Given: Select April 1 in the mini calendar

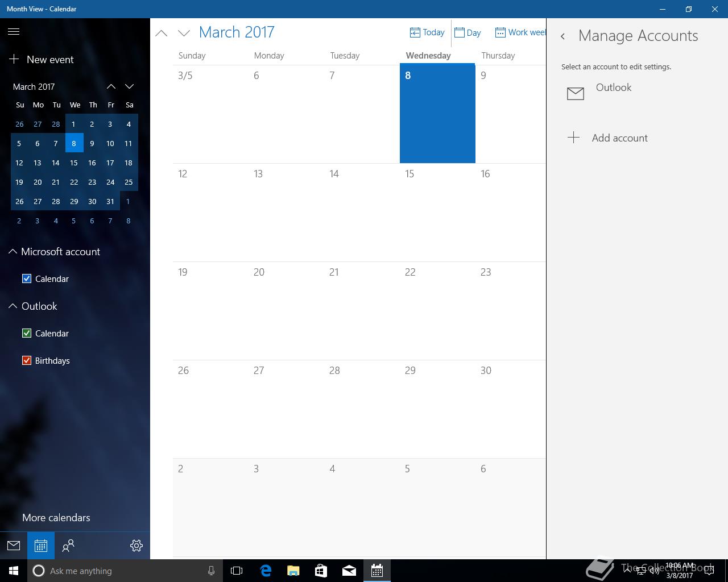Looking at the screenshot, I should [x=129, y=201].
